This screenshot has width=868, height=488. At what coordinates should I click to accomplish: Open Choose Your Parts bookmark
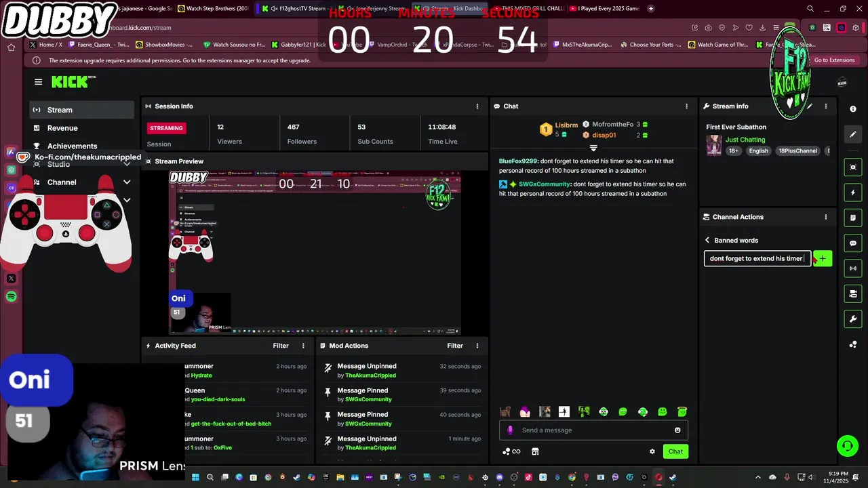click(x=650, y=45)
